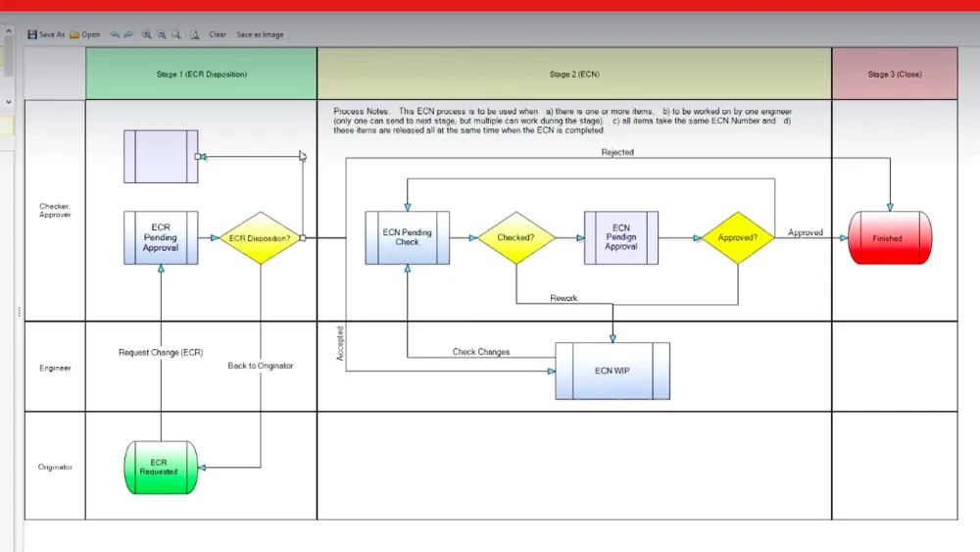Viewport: 980px width, 552px height.
Task: Select the Stage 2 (ECN) header
Action: tap(574, 74)
